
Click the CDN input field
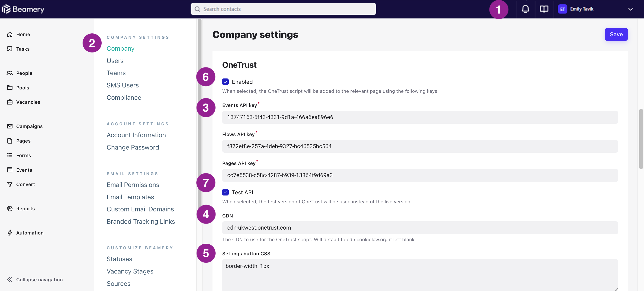[420, 228]
